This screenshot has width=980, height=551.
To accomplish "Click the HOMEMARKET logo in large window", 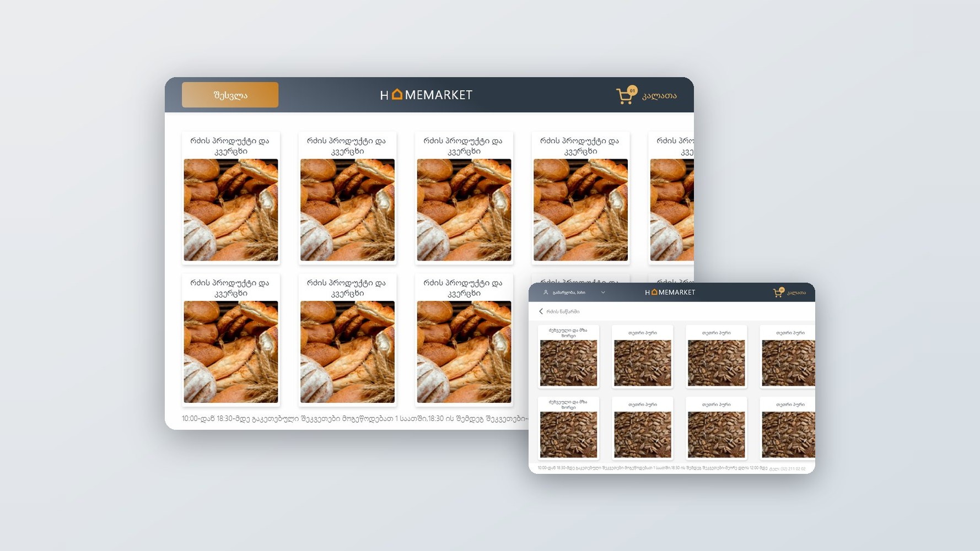I will (426, 95).
